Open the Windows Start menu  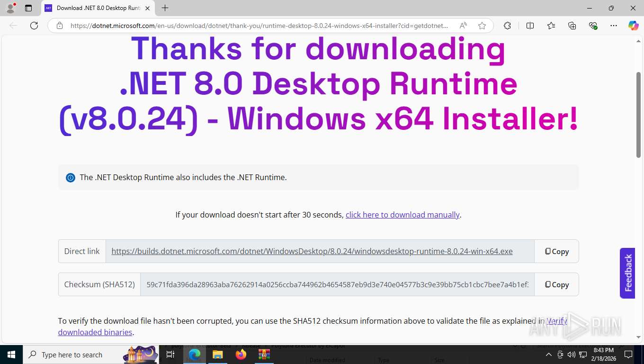[x=11, y=355]
